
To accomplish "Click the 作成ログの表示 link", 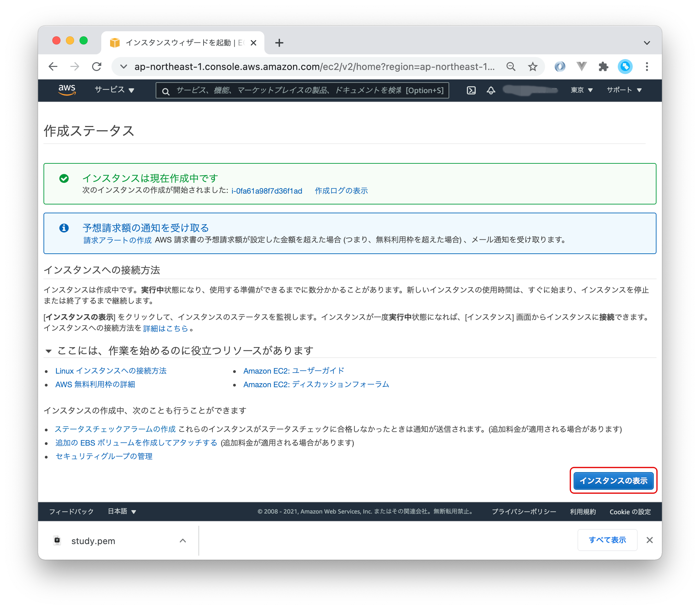I will click(x=341, y=191).
